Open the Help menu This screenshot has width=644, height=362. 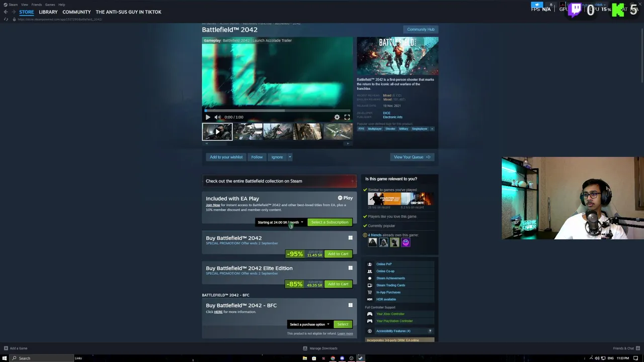pyautogui.click(x=61, y=5)
